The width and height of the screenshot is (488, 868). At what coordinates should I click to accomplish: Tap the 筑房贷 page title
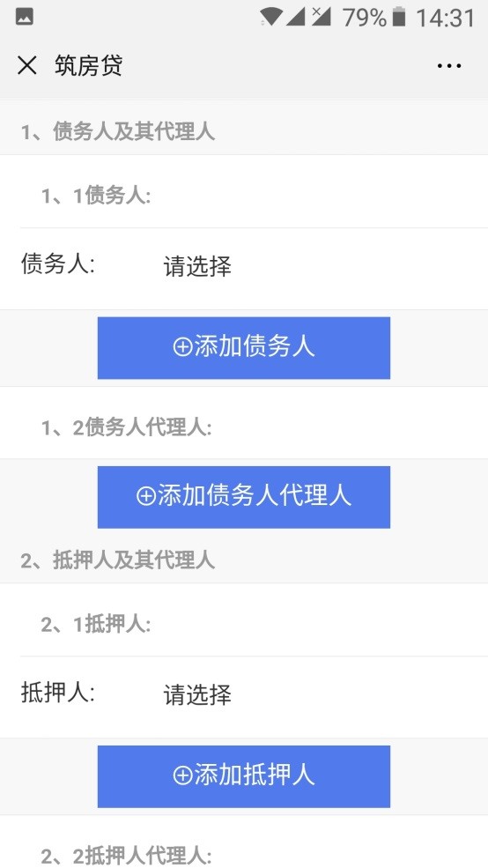point(88,66)
